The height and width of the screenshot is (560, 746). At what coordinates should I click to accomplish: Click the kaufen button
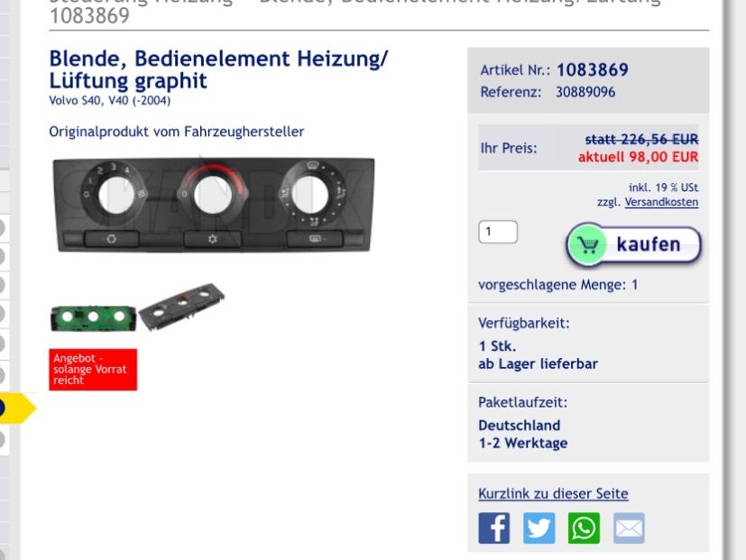633,244
